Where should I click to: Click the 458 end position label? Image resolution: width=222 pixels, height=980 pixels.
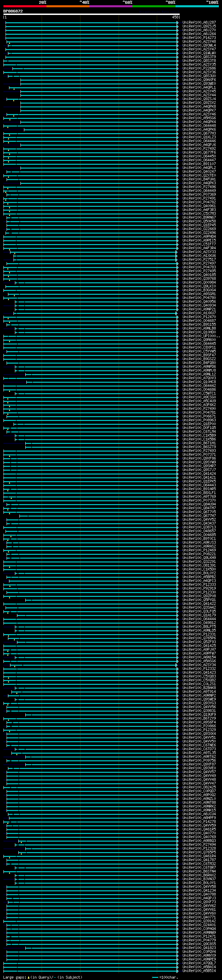(x=175, y=17)
